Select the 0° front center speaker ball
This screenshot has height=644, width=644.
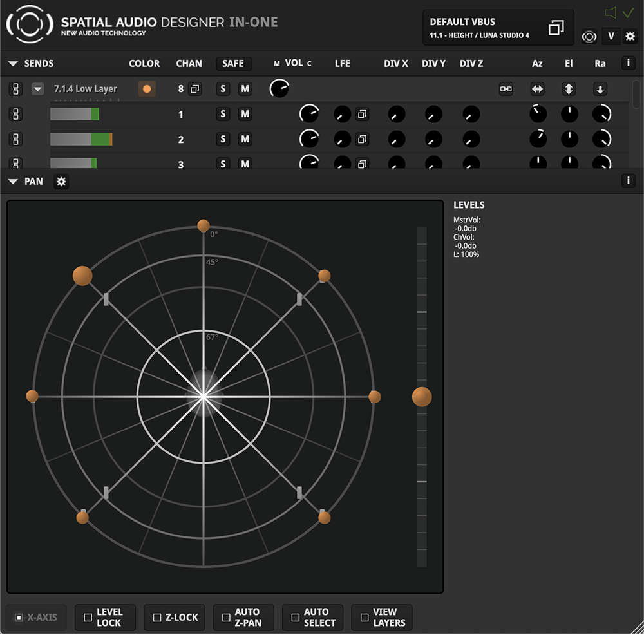click(204, 225)
